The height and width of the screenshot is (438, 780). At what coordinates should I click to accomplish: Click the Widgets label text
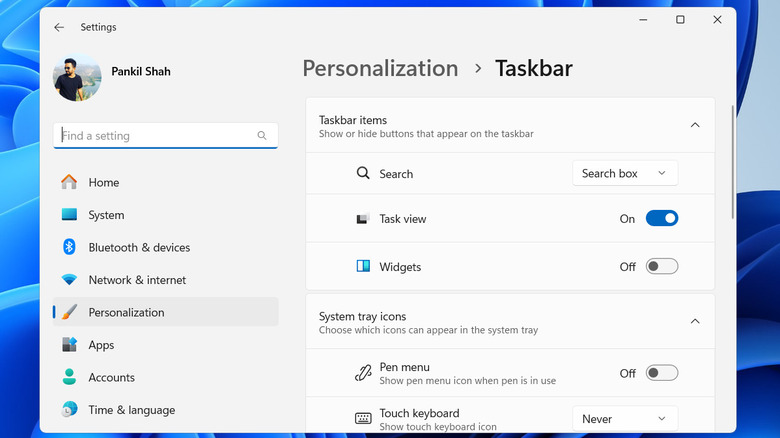coord(400,267)
